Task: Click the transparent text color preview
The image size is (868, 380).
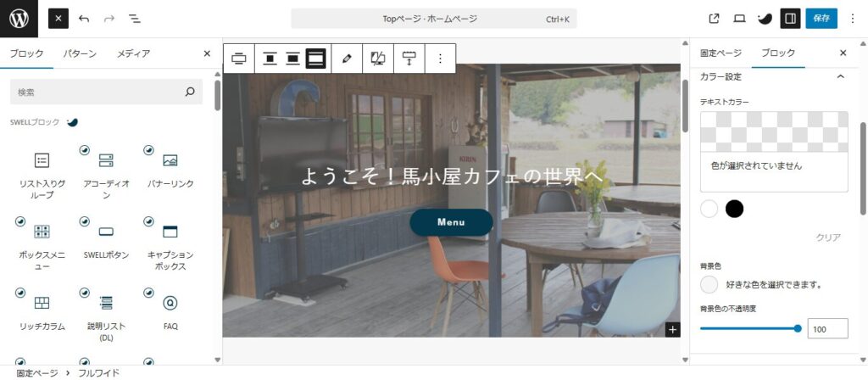Action: coord(774,131)
